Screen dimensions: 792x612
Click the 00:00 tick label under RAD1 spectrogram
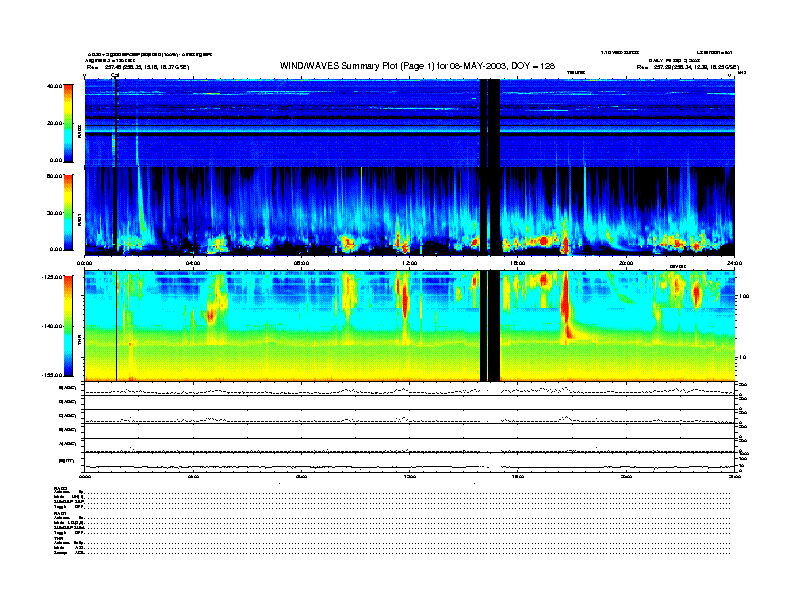[85, 263]
